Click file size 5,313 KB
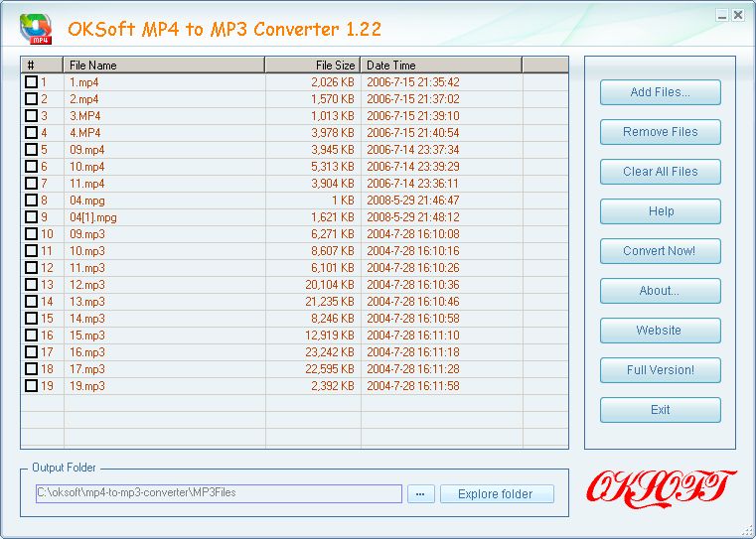 (333, 167)
